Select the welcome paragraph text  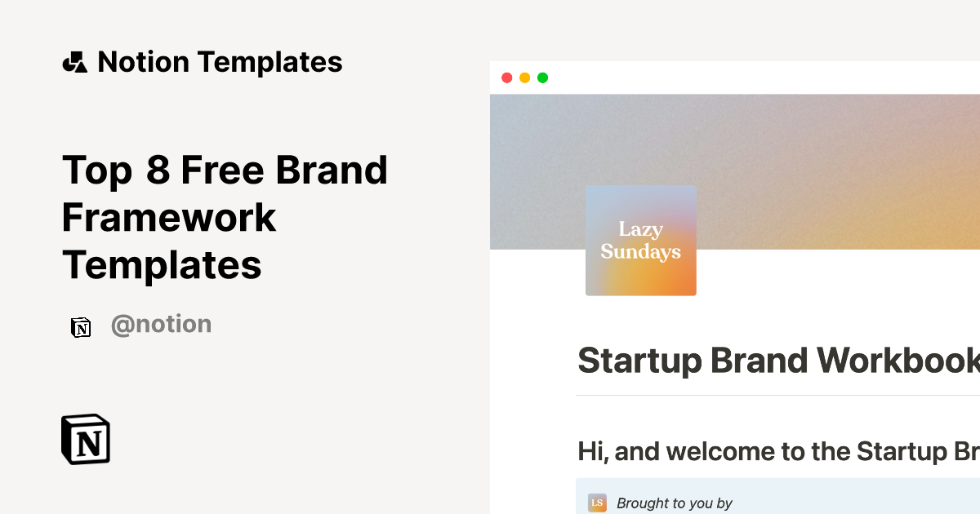pos(776,450)
